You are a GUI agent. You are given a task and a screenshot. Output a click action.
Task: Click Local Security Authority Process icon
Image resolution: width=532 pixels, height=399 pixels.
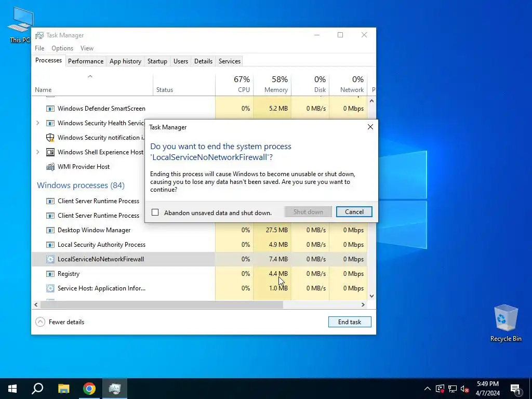(50, 245)
